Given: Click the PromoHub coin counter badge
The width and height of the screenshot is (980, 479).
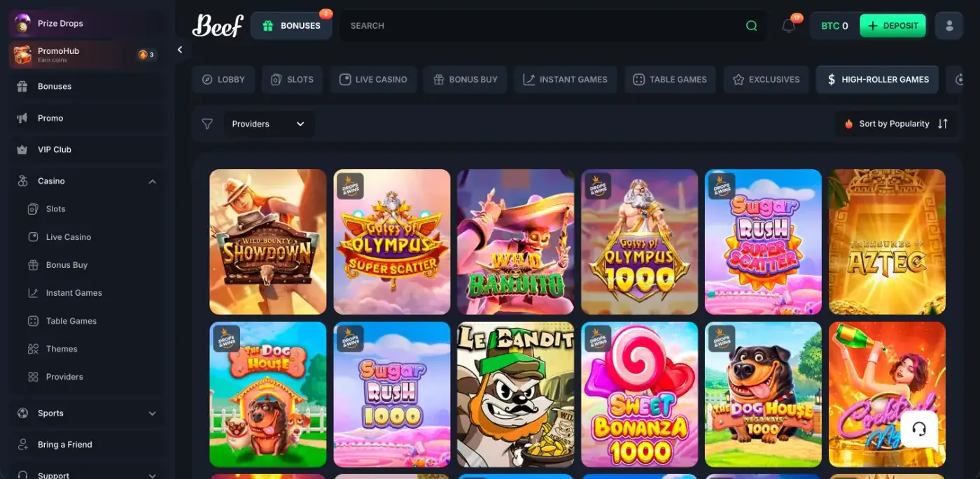Looking at the screenshot, I should coord(146,55).
